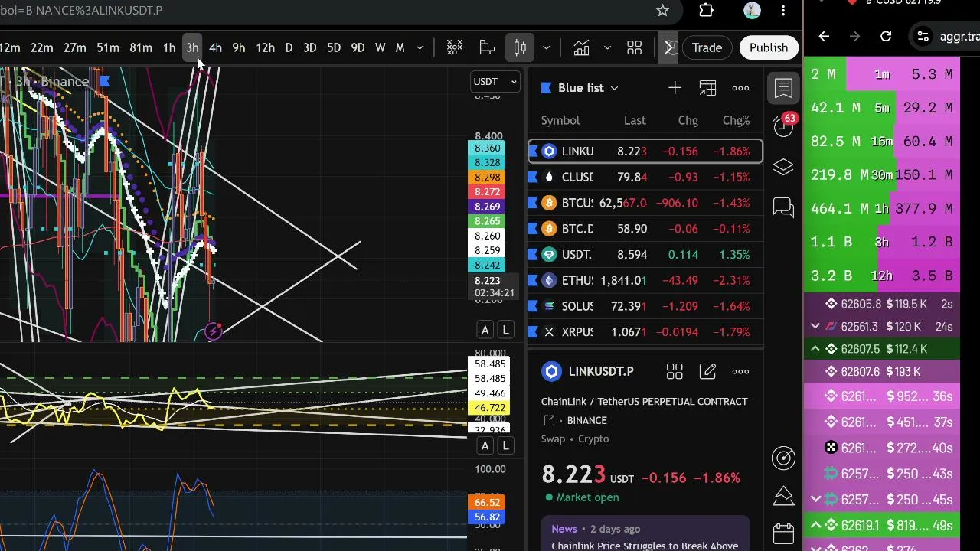Toggle log scale L on price chart
This screenshot has height=551, width=980.
point(505,330)
